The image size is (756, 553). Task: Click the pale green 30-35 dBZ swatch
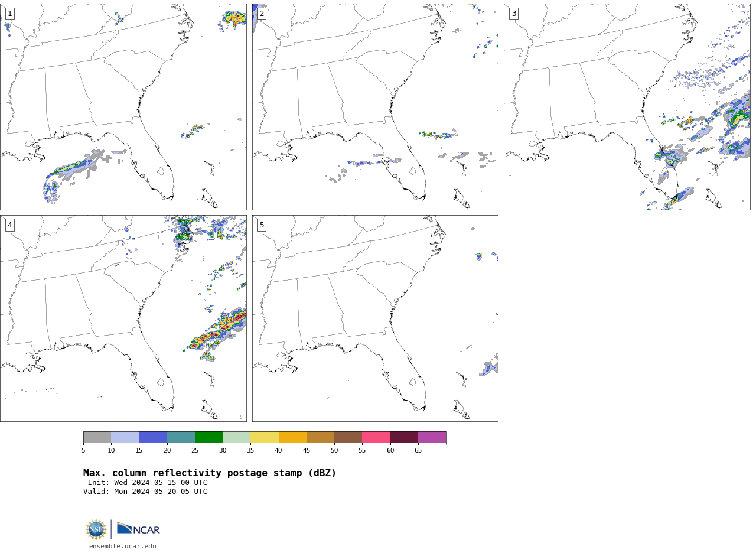pos(236,437)
